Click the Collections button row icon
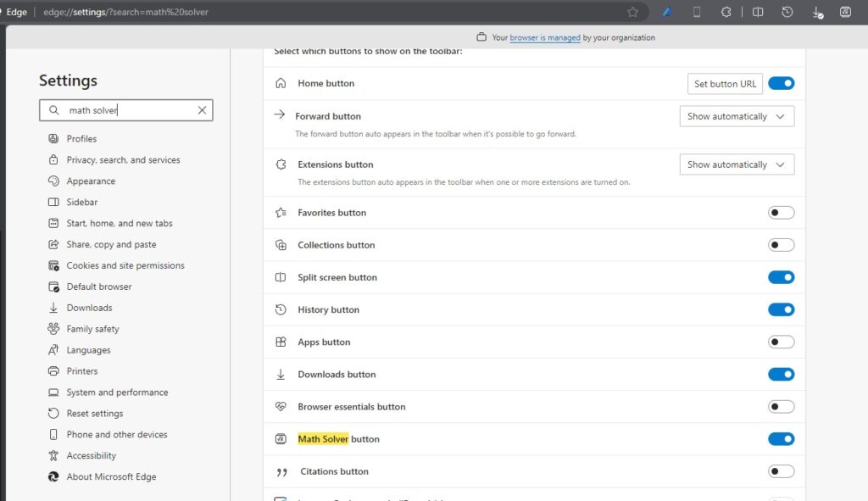The image size is (868, 501). tap(281, 245)
